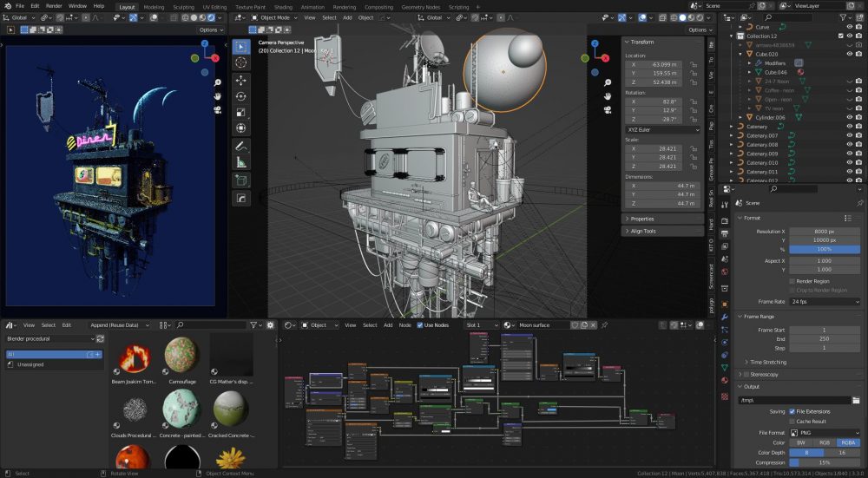Image resolution: width=868 pixels, height=478 pixels.
Task: Open the Object Mode dropdown
Action: click(x=274, y=17)
